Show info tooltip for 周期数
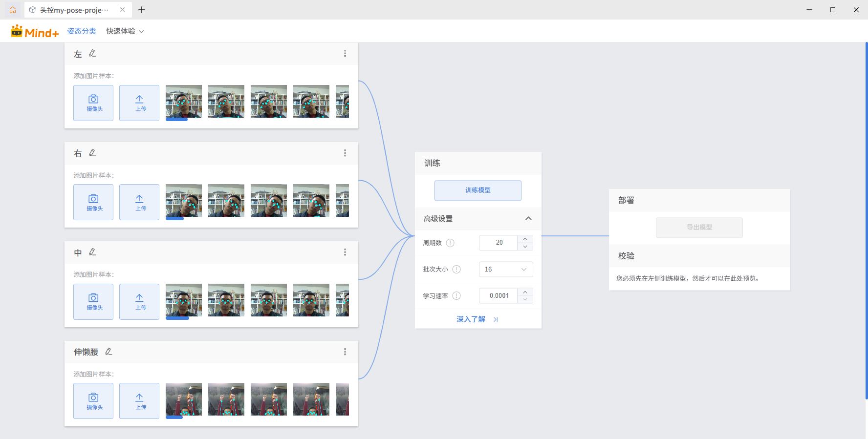868x439 pixels. pyautogui.click(x=450, y=243)
